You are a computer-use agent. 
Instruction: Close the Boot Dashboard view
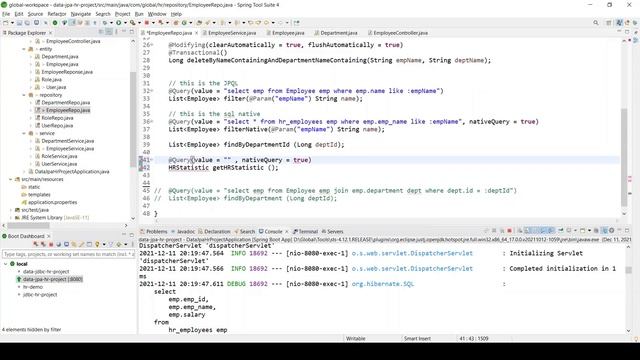pos(48,236)
